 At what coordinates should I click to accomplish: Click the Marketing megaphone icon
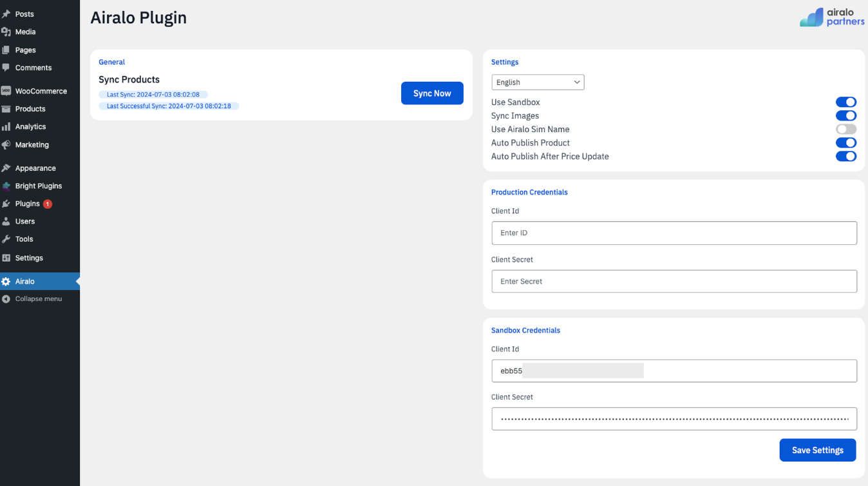coord(6,145)
